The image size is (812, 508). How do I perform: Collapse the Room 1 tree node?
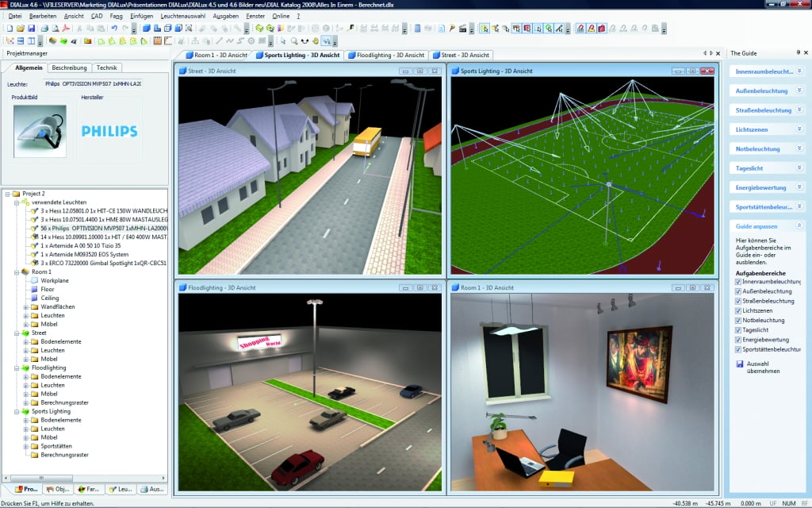pyautogui.click(x=17, y=272)
